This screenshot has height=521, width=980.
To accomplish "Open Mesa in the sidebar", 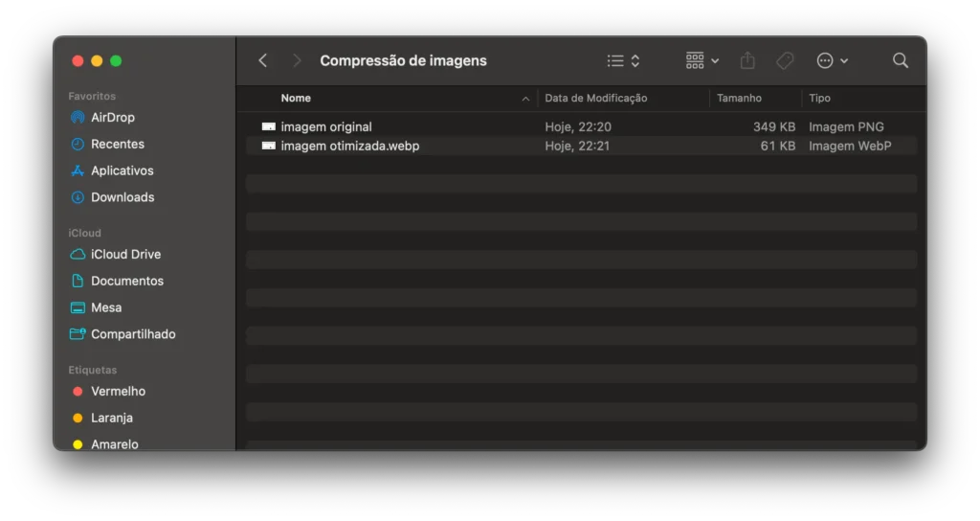I will click(106, 307).
